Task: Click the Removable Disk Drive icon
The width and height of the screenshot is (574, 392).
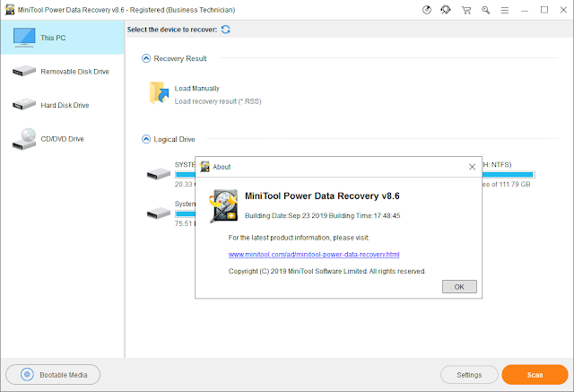Action: [24, 71]
